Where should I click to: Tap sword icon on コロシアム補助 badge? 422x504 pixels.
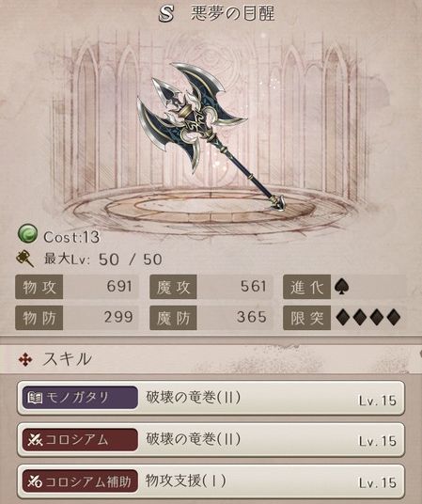tap(35, 481)
